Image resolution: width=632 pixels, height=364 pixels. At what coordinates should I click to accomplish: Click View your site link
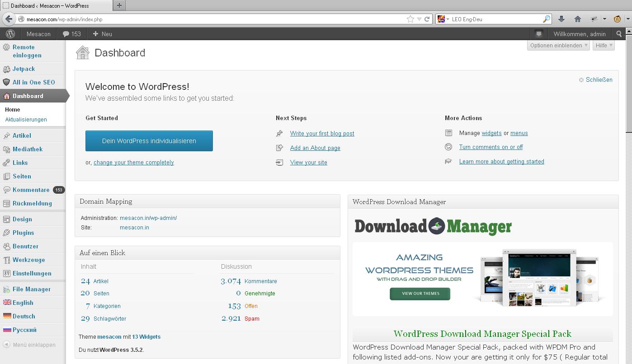(309, 163)
